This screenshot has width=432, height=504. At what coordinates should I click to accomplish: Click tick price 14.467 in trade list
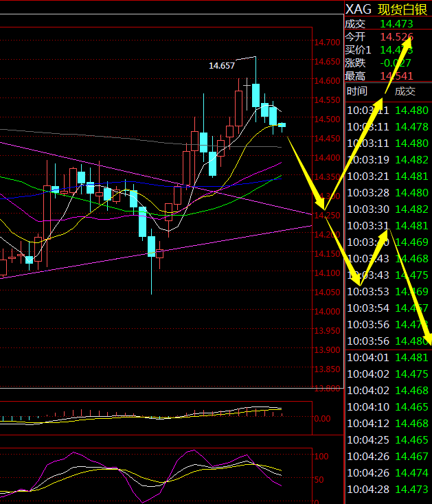412,457
